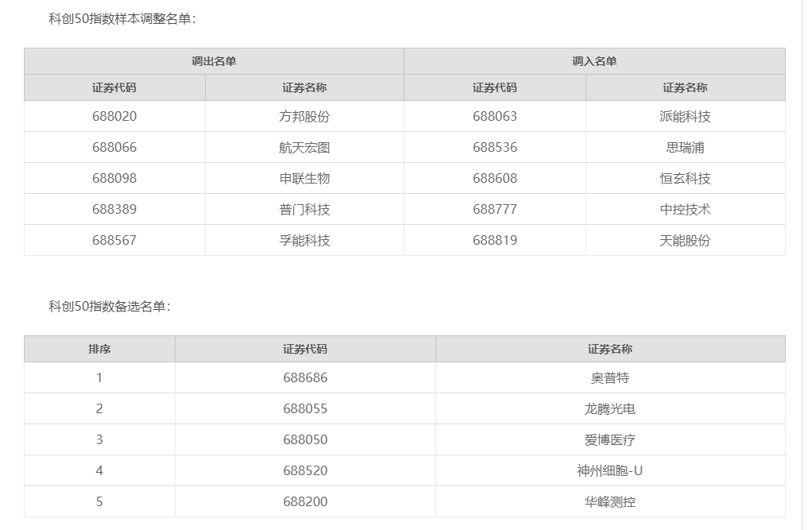Click the 调出名单 header cell
The image size is (812, 530).
click(x=214, y=61)
